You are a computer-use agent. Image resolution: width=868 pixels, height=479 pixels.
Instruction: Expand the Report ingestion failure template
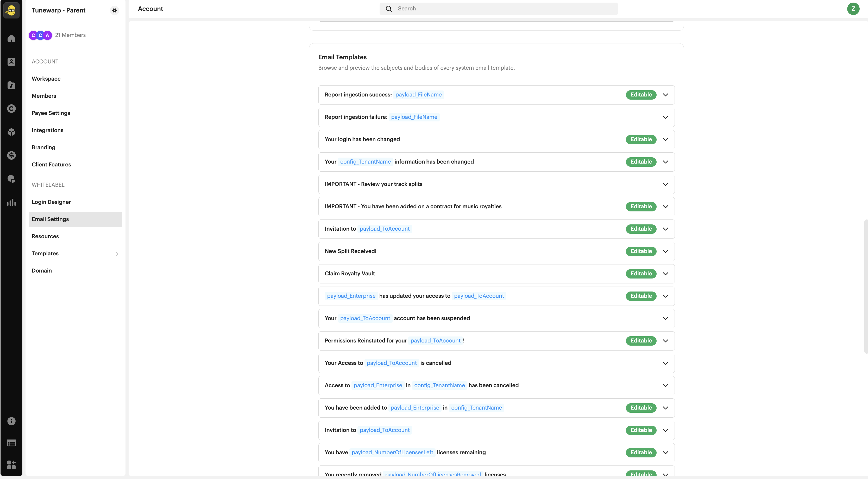point(665,117)
